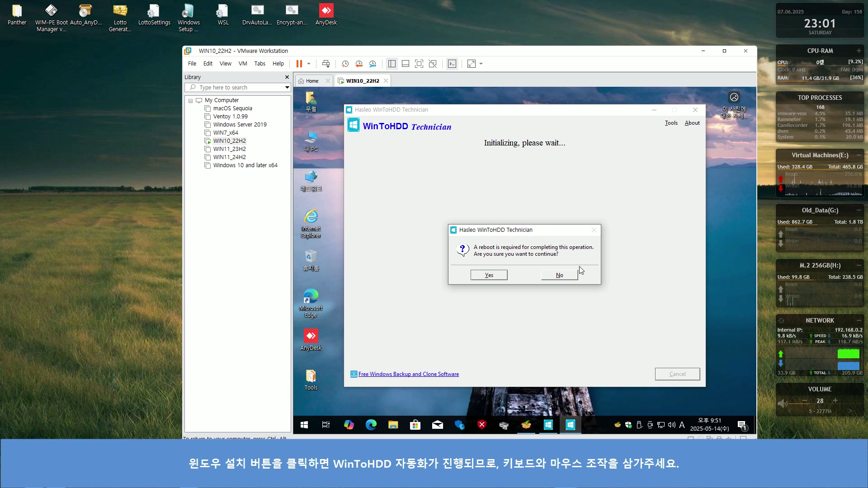Screen dimensions: 868x488
Task: Open the Tools folder on guest desktop
Action: coord(311,380)
